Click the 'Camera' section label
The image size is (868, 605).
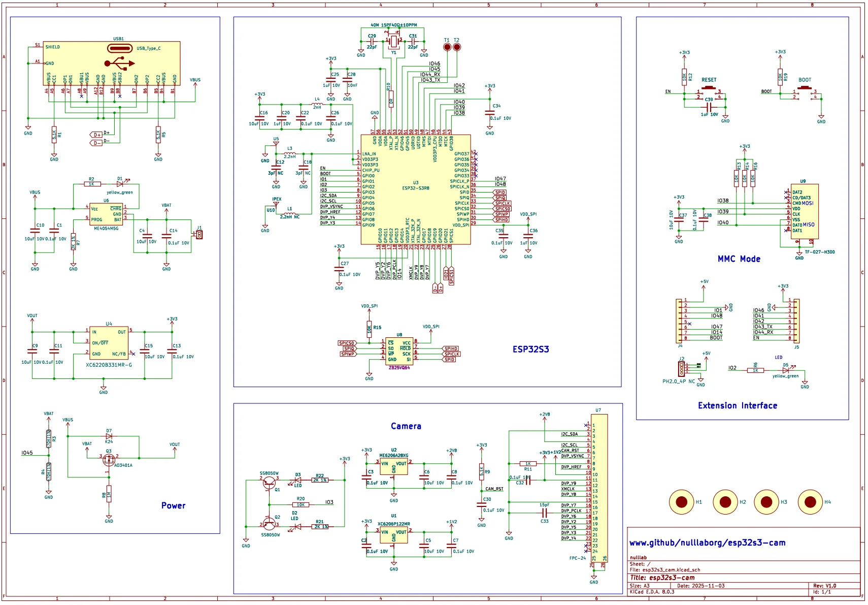406,426
